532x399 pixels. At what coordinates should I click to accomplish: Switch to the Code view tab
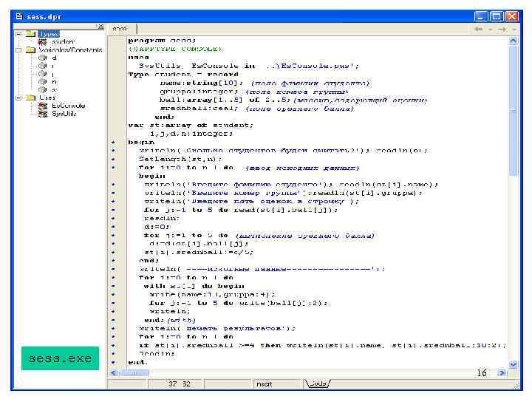318,383
